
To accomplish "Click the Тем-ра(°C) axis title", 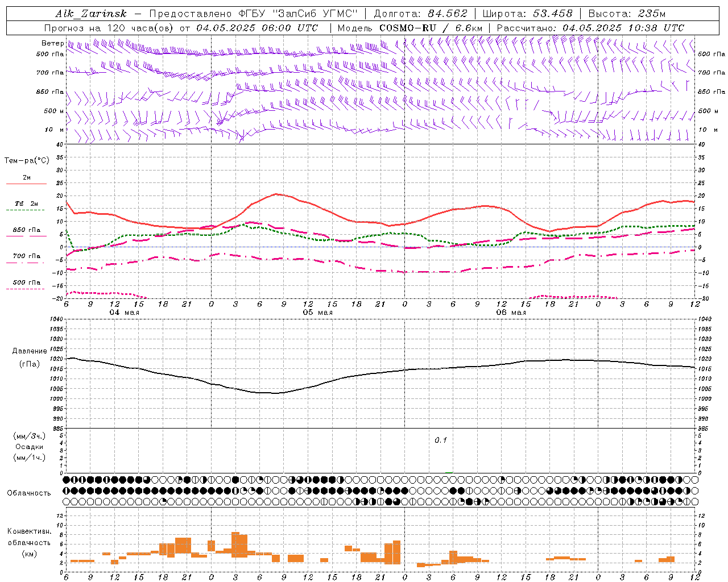I will [x=27, y=161].
